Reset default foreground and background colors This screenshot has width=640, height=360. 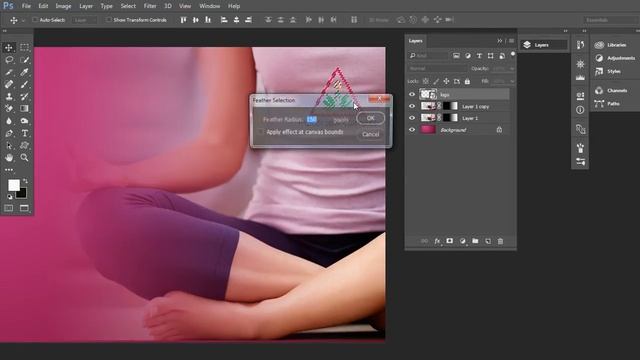[10, 197]
